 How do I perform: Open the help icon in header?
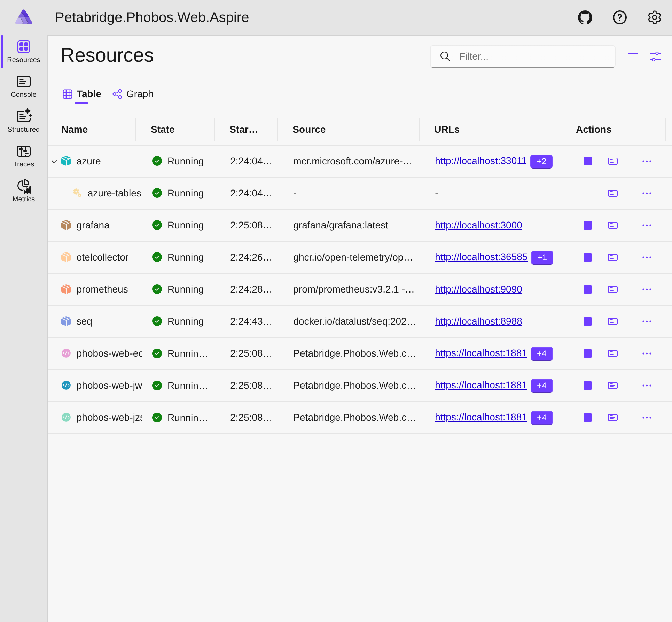620,17
